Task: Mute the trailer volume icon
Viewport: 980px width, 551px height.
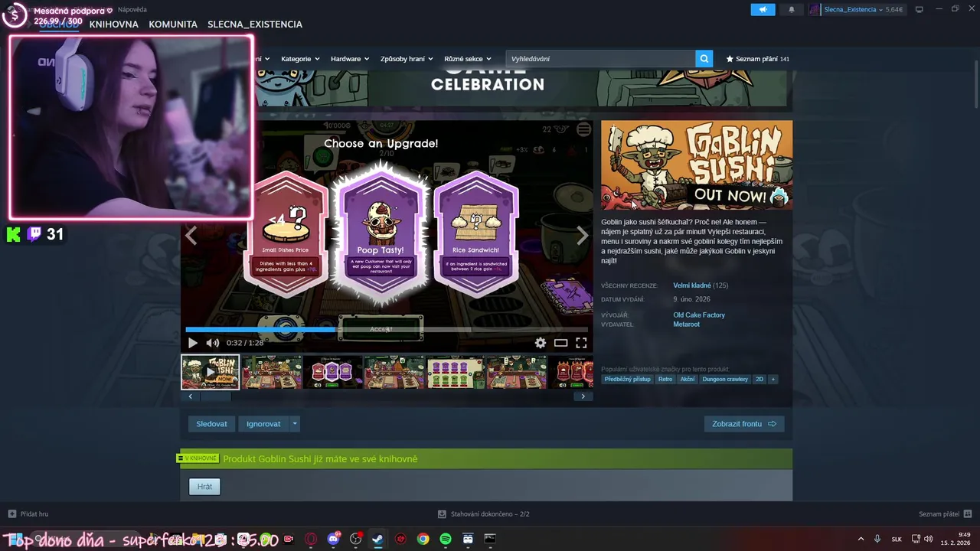Action: click(213, 343)
